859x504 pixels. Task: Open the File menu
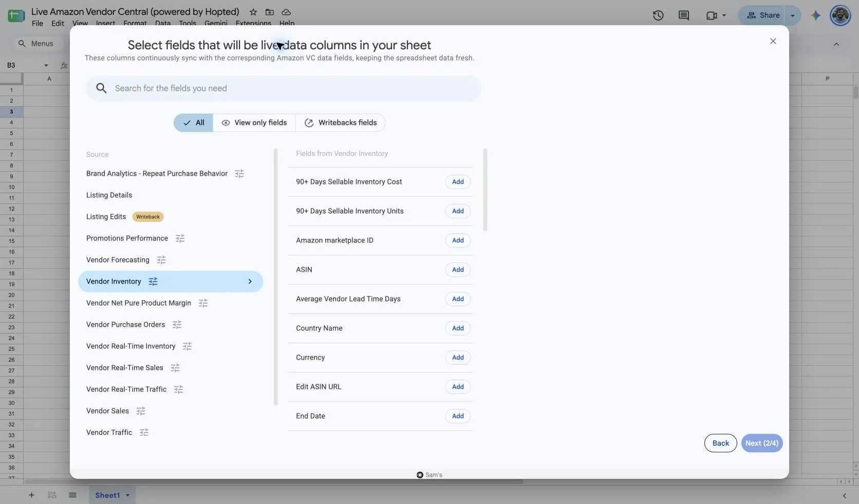tap(38, 23)
